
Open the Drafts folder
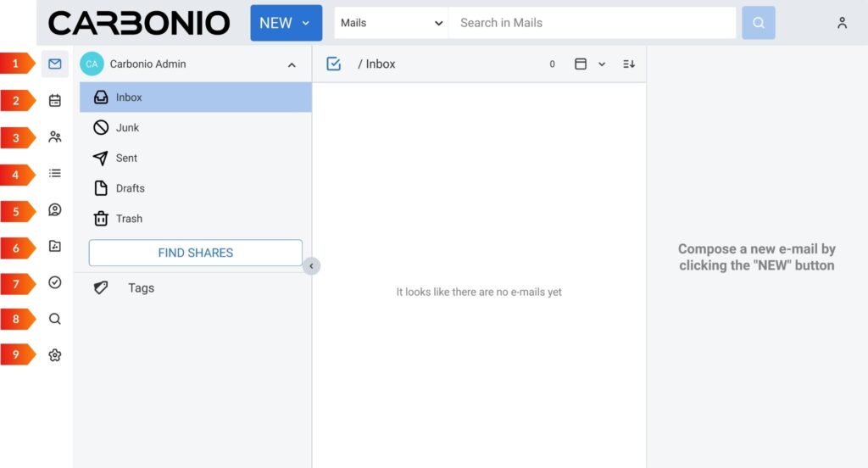click(x=130, y=188)
